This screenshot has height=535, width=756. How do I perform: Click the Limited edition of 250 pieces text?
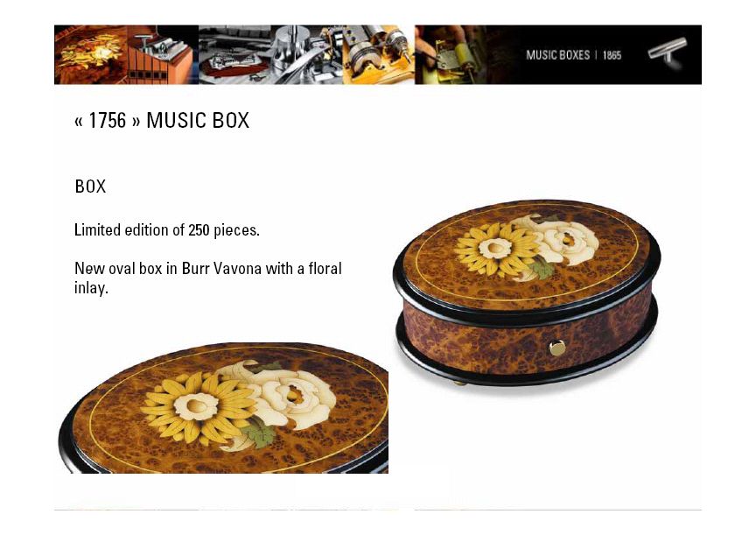pos(167,230)
